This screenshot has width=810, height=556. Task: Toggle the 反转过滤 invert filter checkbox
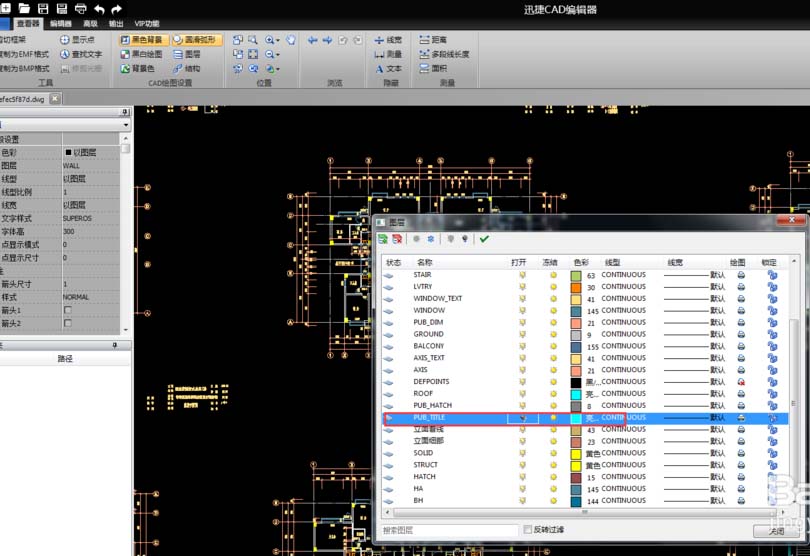(x=528, y=530)
